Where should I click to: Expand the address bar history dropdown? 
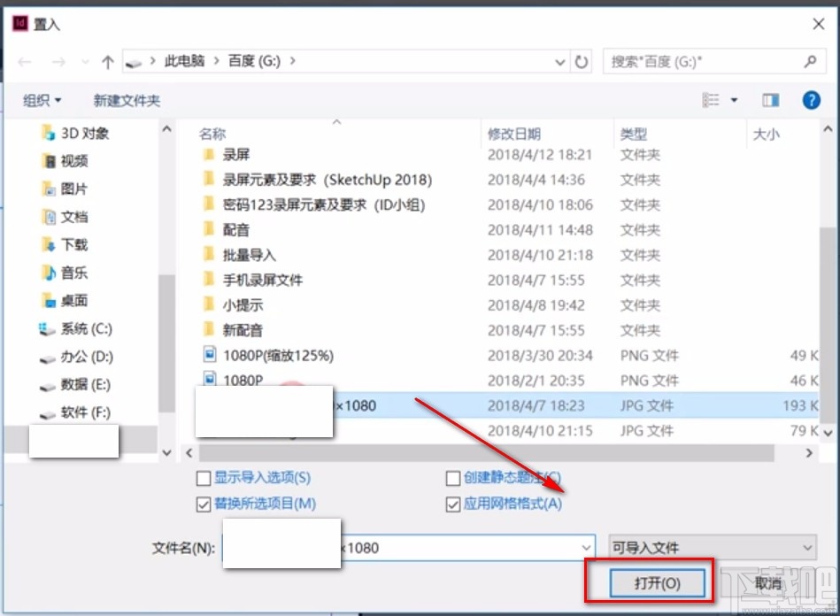coord(560,62)
